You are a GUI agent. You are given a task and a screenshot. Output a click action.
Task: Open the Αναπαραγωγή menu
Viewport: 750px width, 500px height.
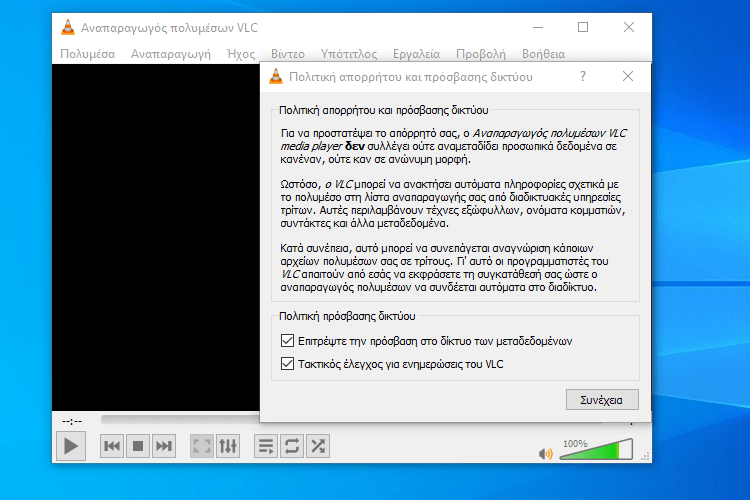point(171,54)
